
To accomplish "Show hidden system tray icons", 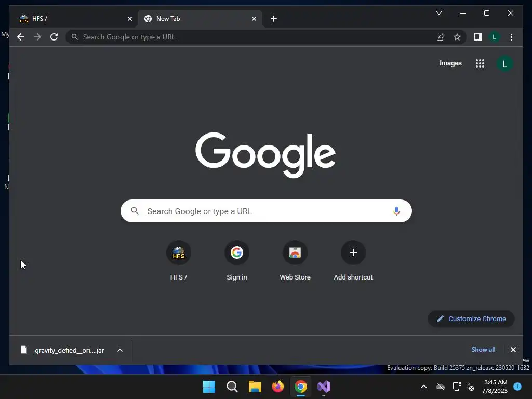I will [424, 387].
